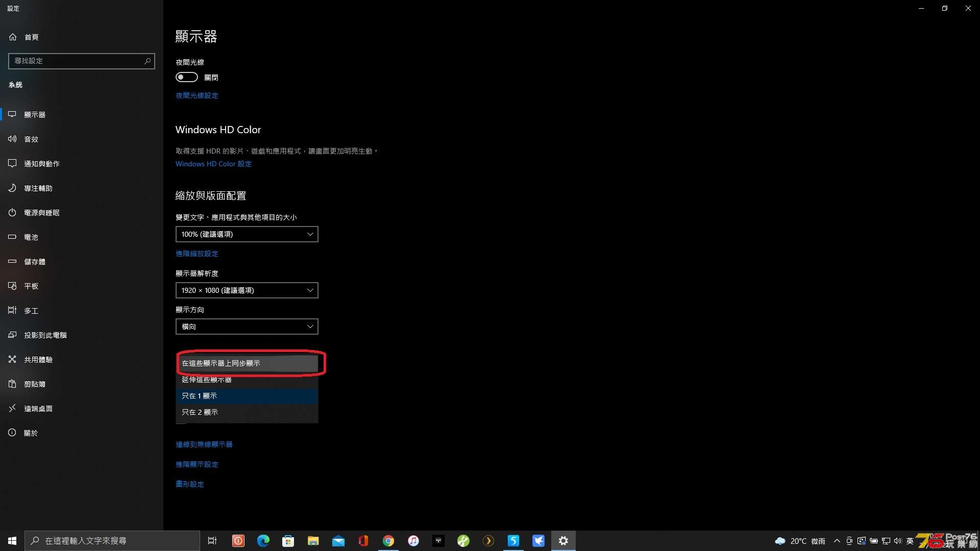Open 專注輔助 focus assist page

[82, 188]
